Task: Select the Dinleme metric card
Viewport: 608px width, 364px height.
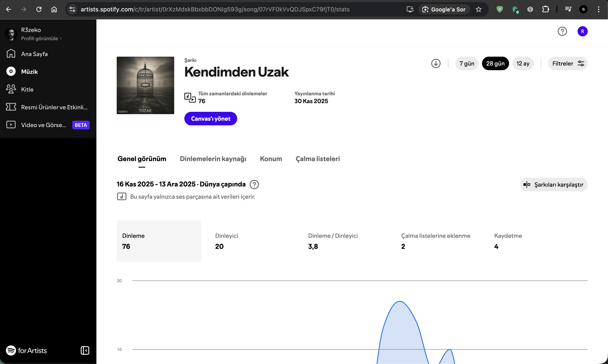Action: 159,241
